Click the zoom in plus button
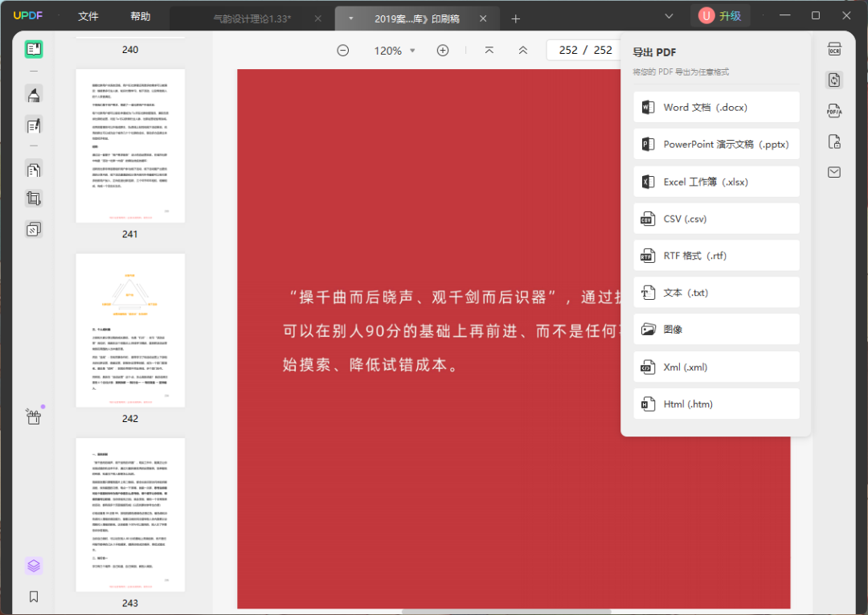868x615 pixels. pos(442,51)
